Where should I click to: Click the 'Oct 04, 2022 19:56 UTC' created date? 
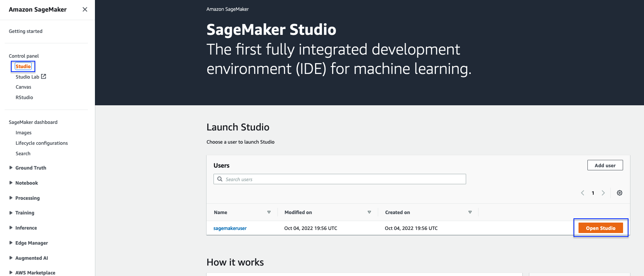411,228
